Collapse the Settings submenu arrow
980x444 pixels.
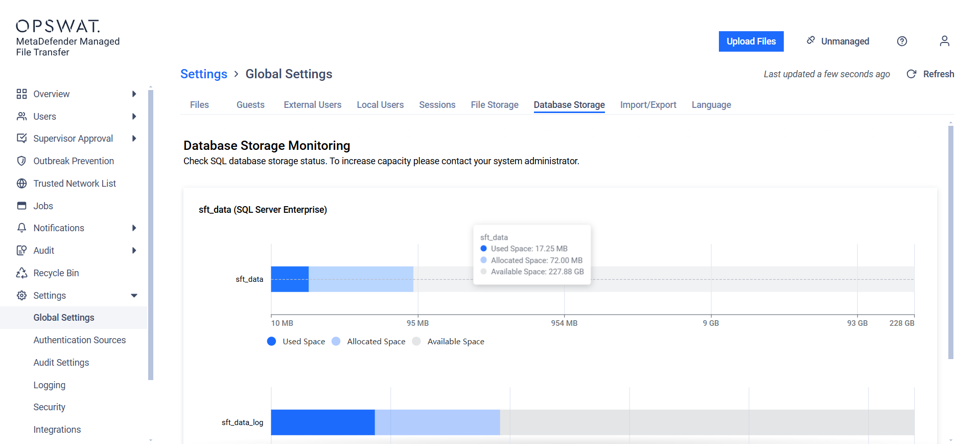(134, 296)
